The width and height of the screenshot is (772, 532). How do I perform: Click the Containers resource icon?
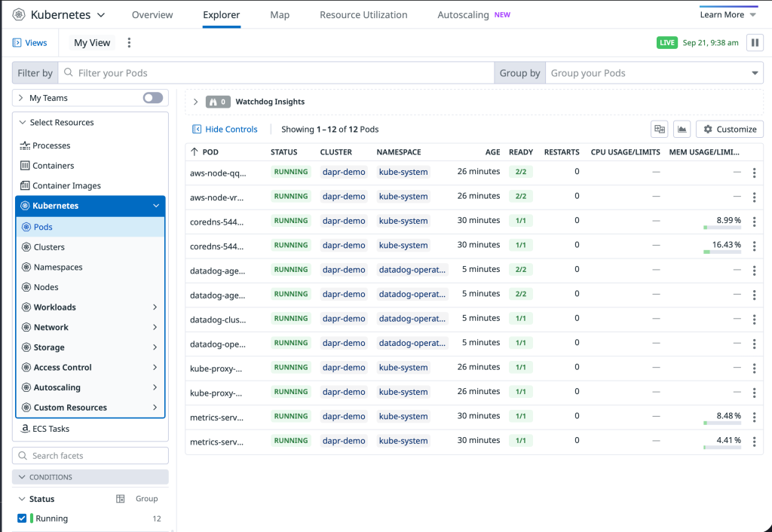26,165
